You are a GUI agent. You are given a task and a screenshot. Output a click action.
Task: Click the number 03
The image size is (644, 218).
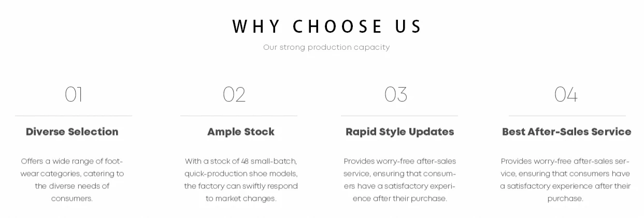[x=396, y=94]
